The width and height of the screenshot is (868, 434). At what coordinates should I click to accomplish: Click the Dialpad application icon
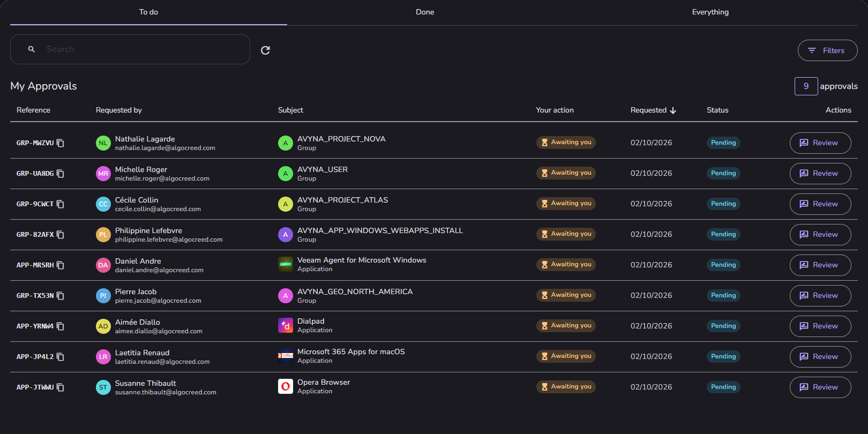tap(286, 325)
